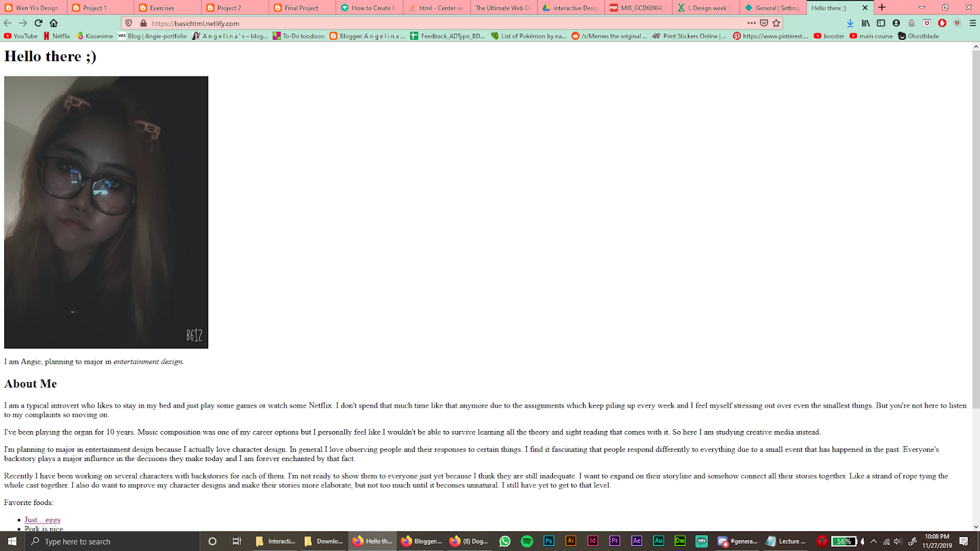Open the Blogger Firefox taskbar window
This screenshot has width=980, height=551.
(x=421, y=541)
